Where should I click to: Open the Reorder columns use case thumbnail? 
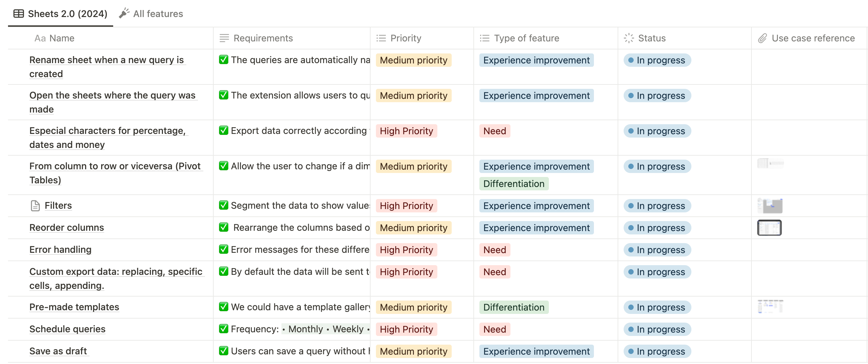point(769,228)
